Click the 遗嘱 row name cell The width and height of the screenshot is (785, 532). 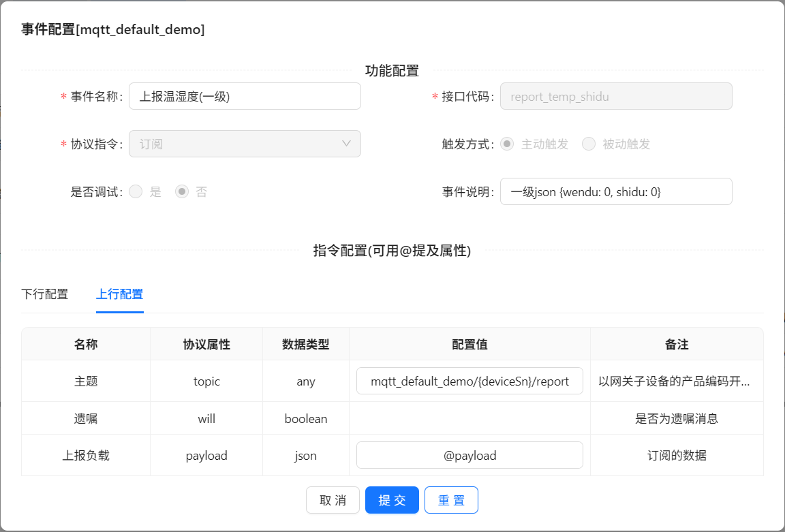coord(86,419)
